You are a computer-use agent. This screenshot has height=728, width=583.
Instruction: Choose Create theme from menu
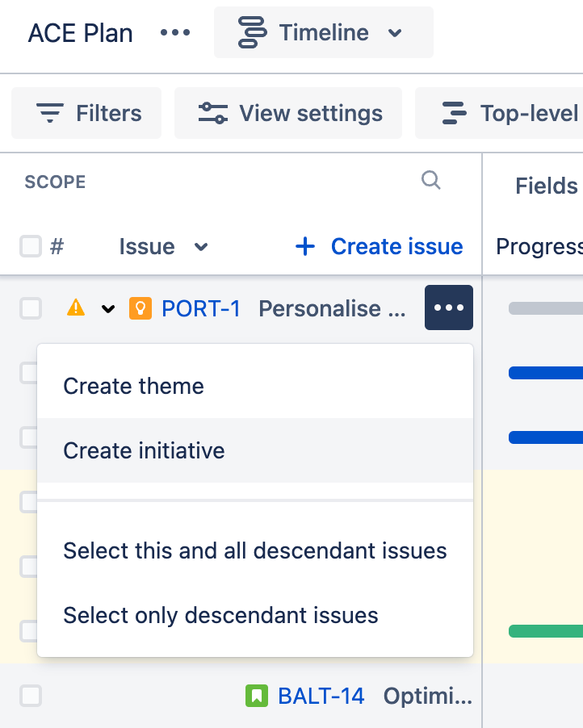[x=255, y=386]
